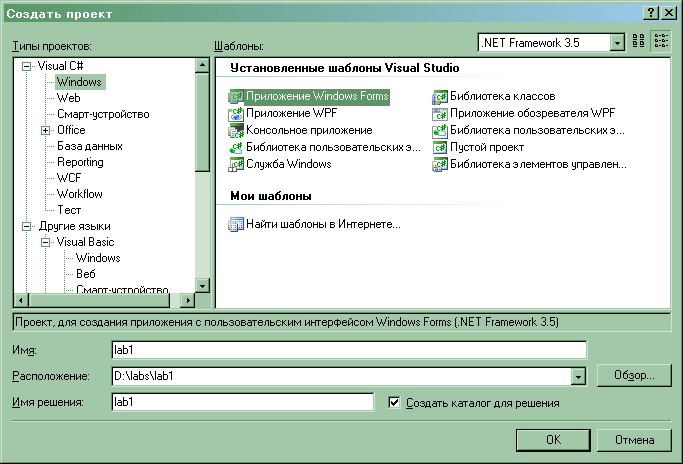Screen dimensions: 683x464
Task: Click Приложение обозревателя WPF label
Action: coord(532,113)
